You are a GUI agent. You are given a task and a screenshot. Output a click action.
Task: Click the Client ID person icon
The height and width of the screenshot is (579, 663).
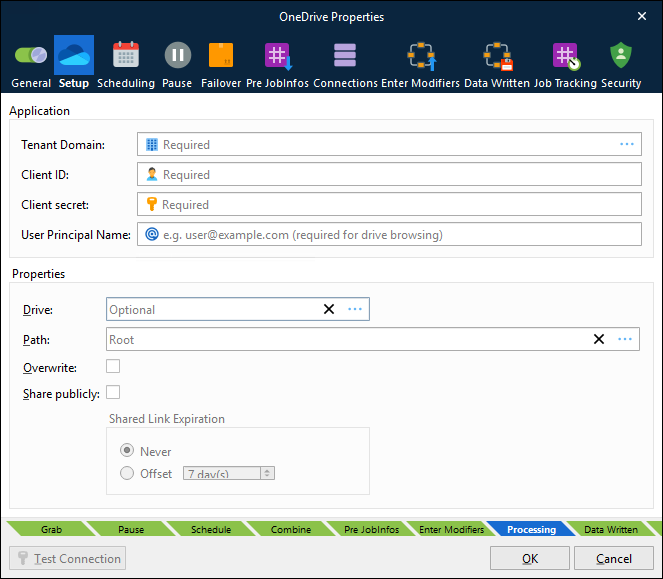pos(152,174)
